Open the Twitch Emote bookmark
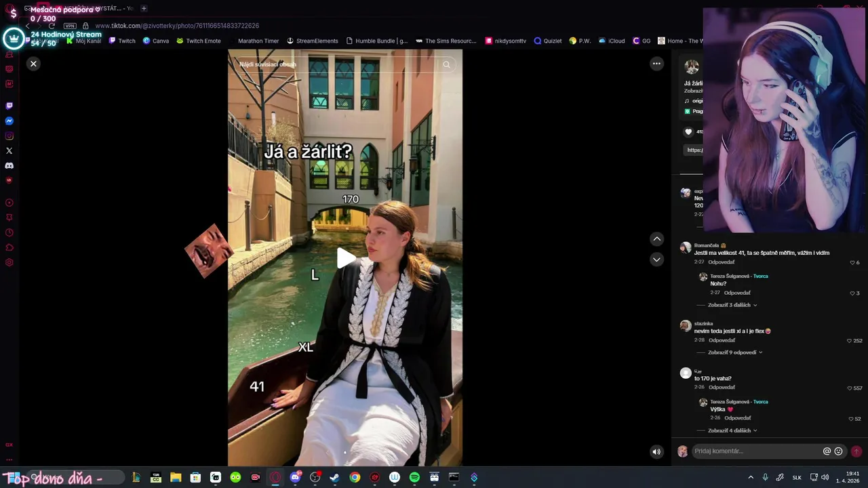 [199, 41]
